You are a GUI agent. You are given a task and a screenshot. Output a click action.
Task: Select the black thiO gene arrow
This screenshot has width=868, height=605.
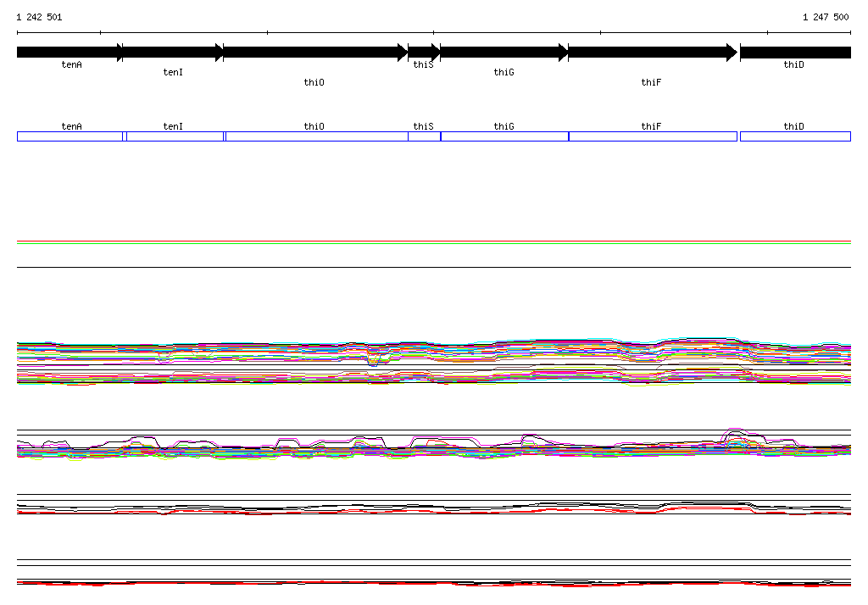click(x=315, y=53)
